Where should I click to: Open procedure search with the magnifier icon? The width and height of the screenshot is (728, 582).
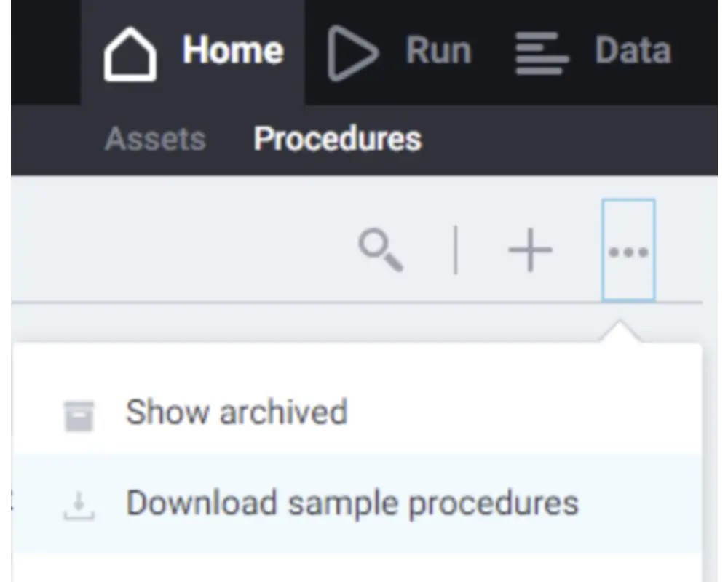pos(381,250)
